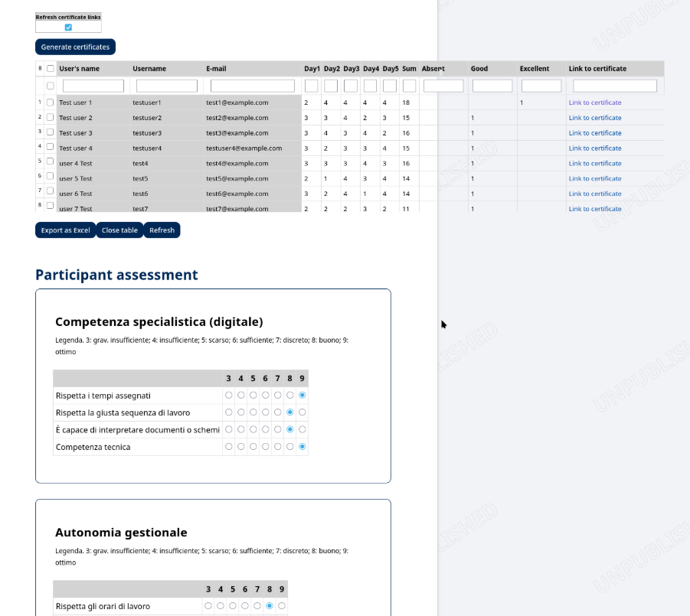Open certificate link for user 6 Test

(594, 194)
